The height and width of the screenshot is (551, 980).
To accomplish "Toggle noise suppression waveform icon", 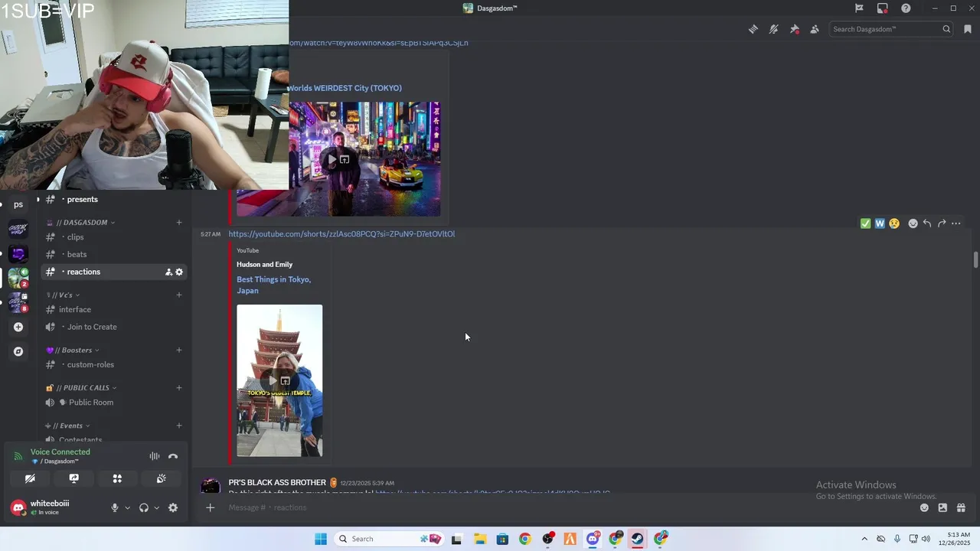I will [x=155, y=456].
